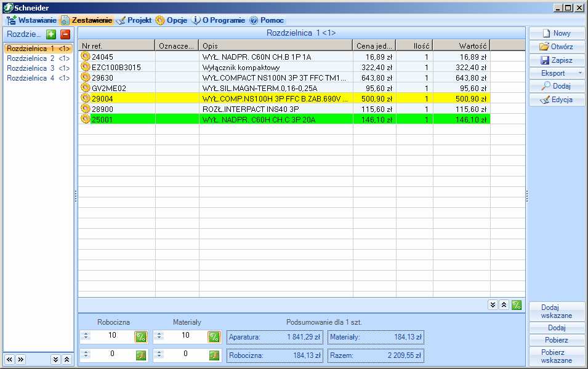Click the gear icon of row GV2ME02

[x=86, y=88]
